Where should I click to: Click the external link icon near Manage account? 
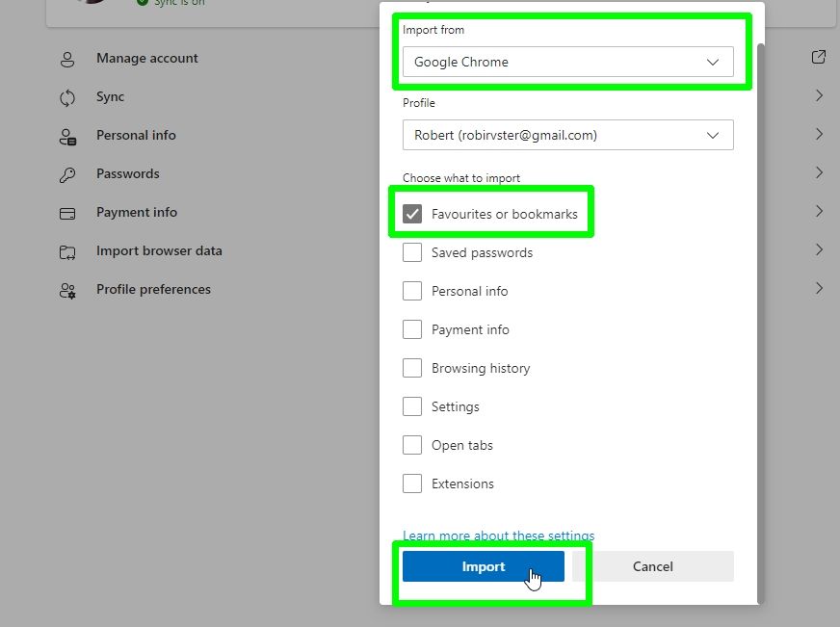tap(819, 57)
